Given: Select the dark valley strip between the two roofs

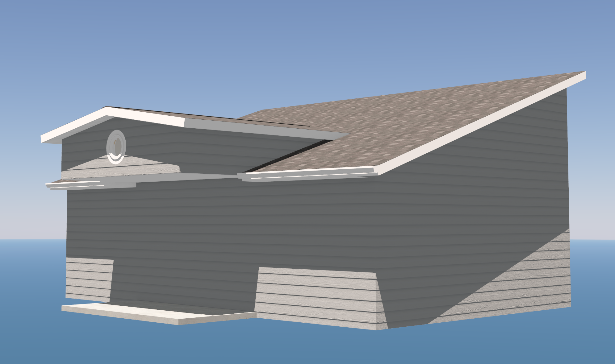Looking at the screenshot, I should click(287, 157).
